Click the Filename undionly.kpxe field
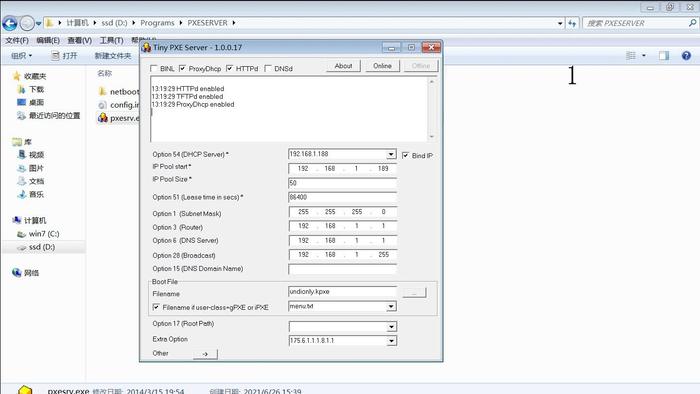The image size is (700, 394). 342,292
